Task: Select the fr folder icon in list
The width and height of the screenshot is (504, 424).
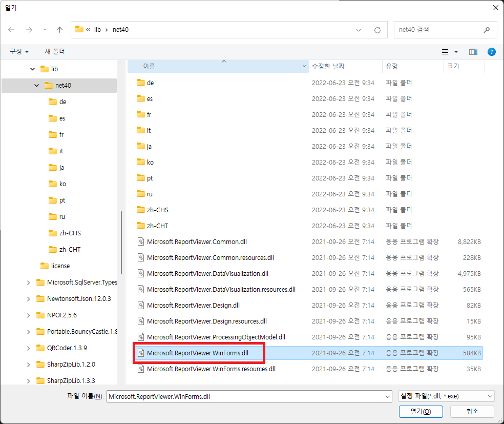Action: click(140, 114)
